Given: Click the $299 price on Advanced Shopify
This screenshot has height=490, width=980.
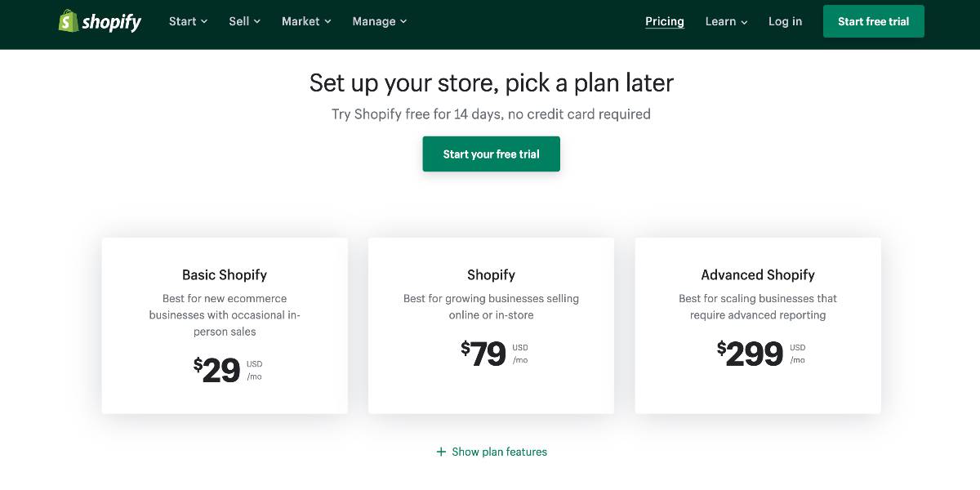Looking at the screenshot, I should [751, 354].
